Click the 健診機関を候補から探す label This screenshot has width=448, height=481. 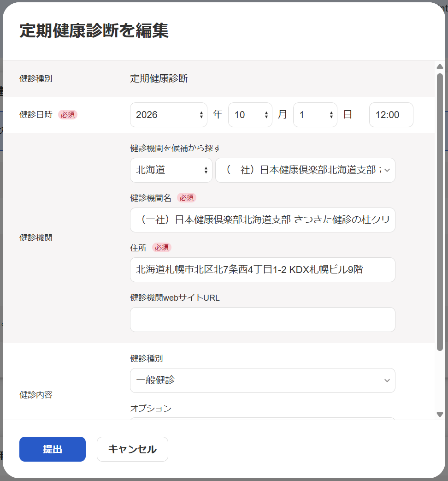pyautogui.click(x=176, y=148)
